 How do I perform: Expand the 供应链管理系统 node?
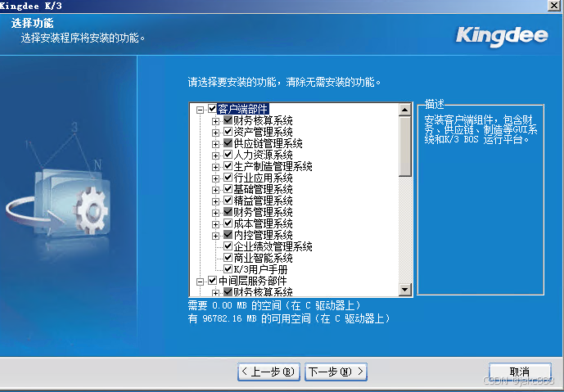215,144
